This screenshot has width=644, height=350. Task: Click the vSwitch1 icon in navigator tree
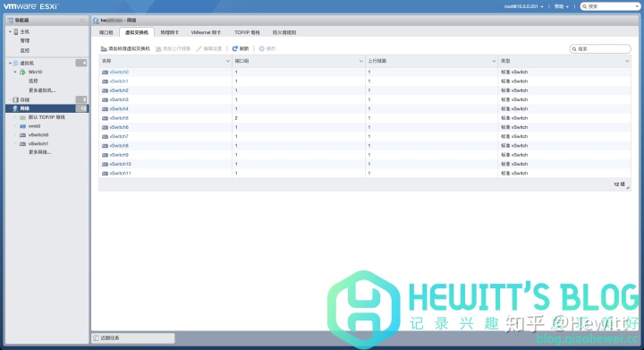point(22,144)
